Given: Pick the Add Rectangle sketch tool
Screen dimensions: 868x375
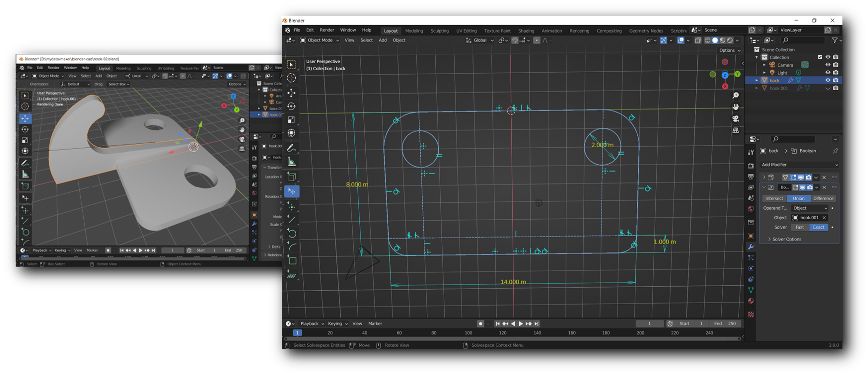Looking at the screenshot, I should pyautogui.click(x=291, y=260).
